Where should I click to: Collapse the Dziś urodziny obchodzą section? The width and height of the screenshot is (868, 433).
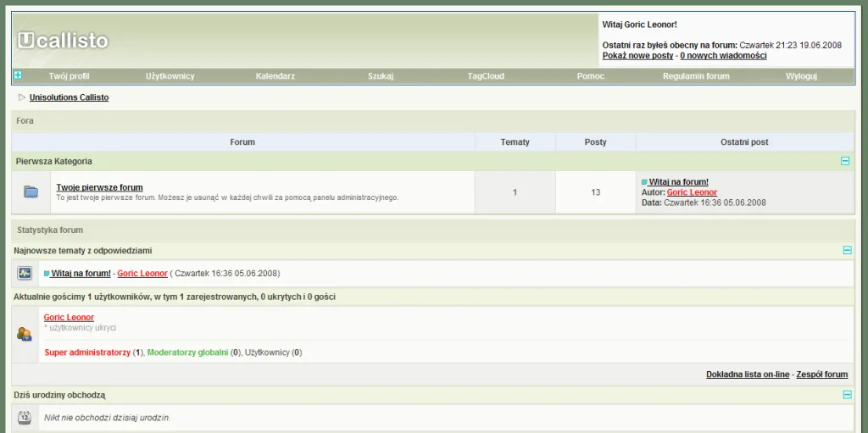[x=847, y=395]
